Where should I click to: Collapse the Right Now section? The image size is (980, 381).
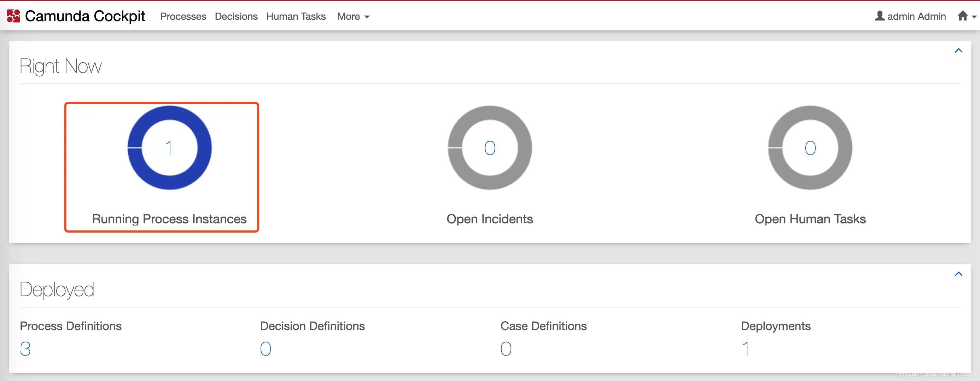point(959,51)
